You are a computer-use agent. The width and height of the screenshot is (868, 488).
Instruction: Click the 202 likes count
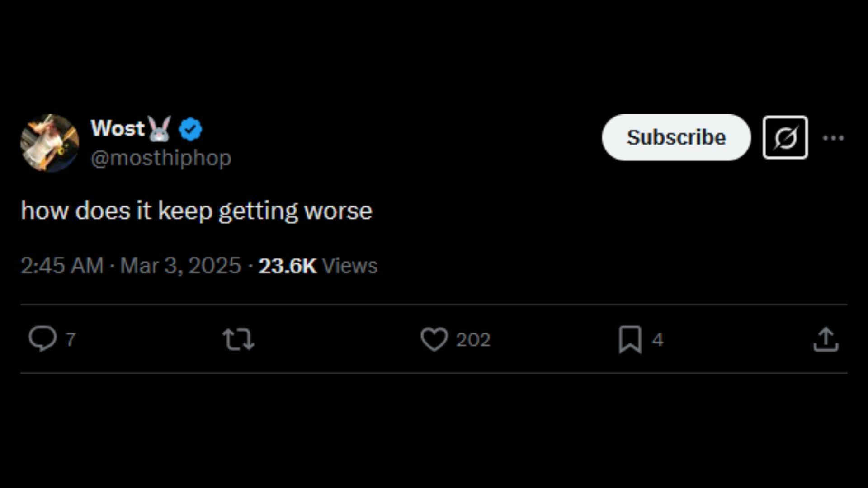coord(473,340)
